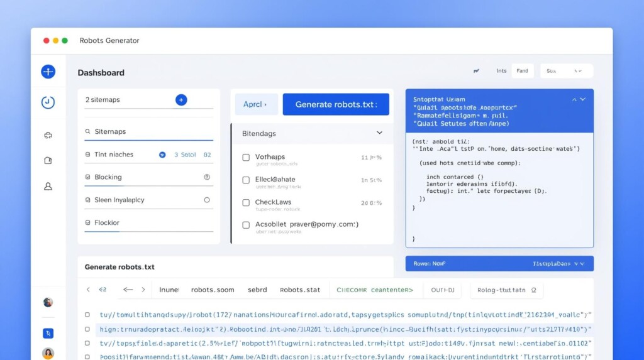Check the Vorhesps checkbox
Image resolution: width=644 pixels, height=360 pixels.
pos(246,157)
